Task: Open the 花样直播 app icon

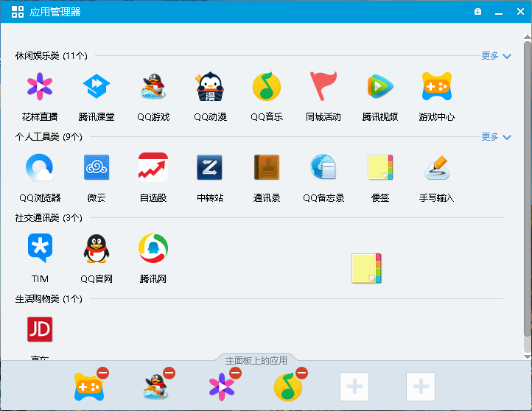Action: click(40, 87)
